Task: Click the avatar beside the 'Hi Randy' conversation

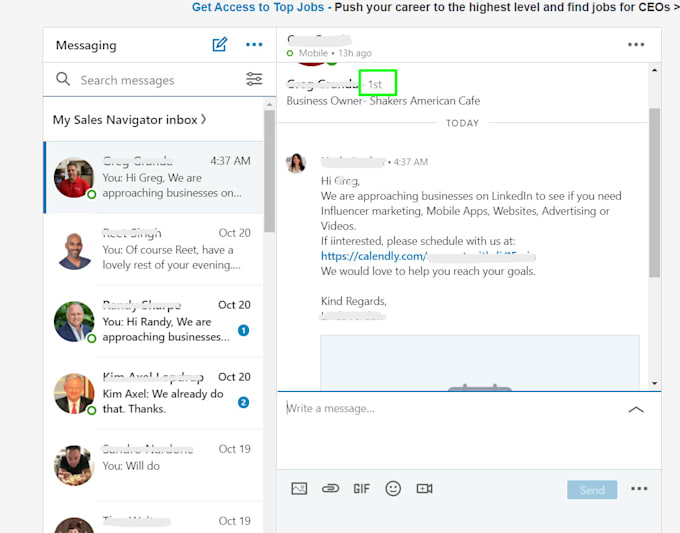Action: click(74, 322)
